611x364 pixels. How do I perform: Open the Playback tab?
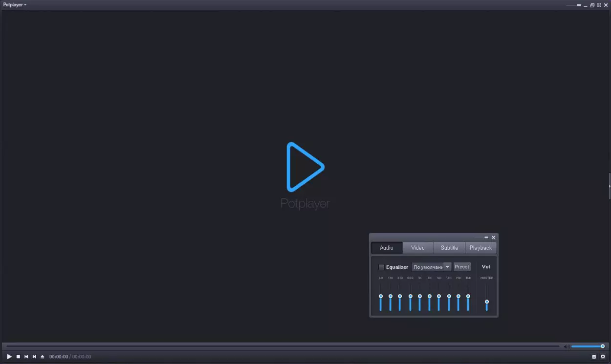[x=480, y=248]
